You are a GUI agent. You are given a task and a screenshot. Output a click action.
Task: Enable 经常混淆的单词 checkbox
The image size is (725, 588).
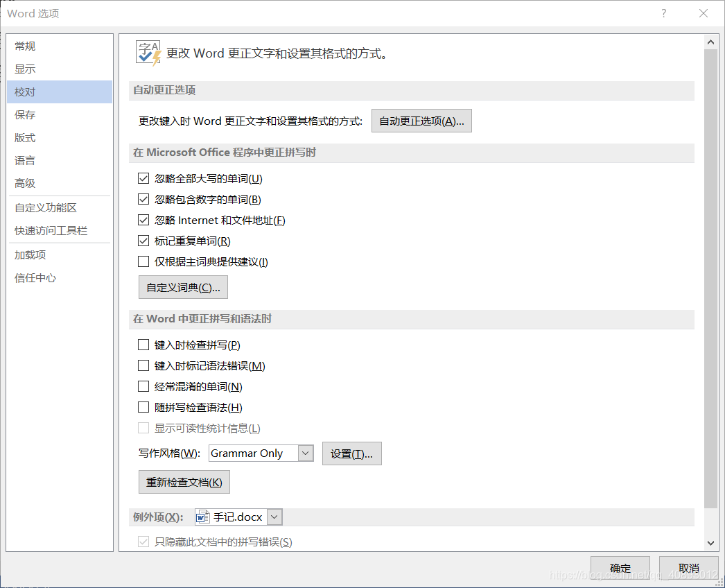click(143, 386)
